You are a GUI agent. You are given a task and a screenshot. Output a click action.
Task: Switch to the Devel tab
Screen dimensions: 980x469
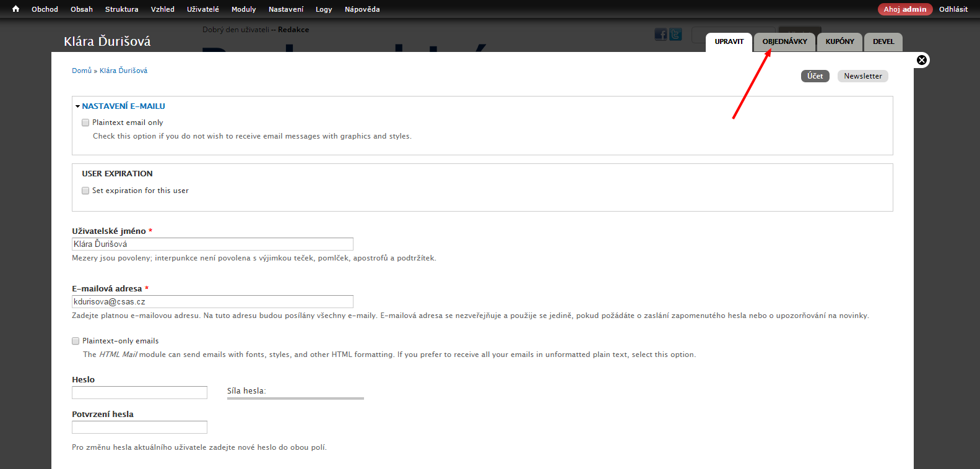883,42
